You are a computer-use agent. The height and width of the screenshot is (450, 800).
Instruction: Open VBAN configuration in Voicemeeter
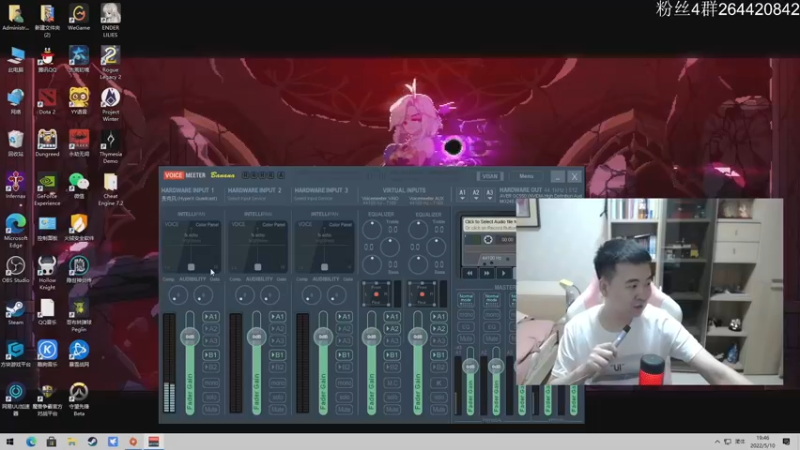click(x=490, y=177)
